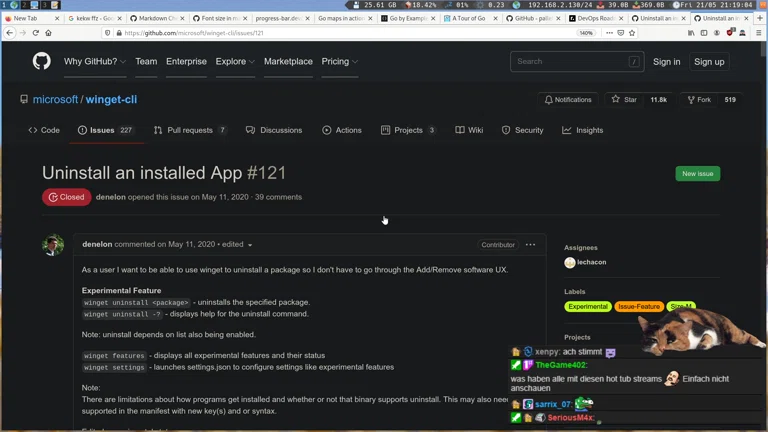Show comment edit history dropdown
Screen dimensions: 768x432
[238, 245]
